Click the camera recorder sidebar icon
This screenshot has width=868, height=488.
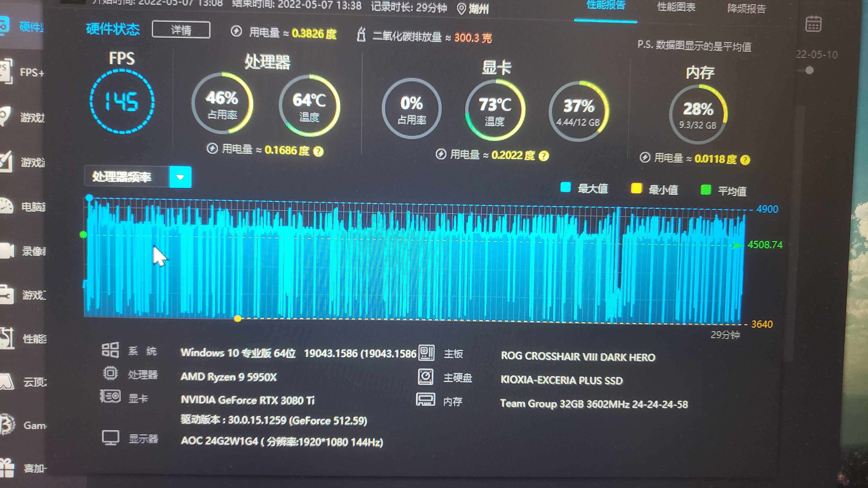(7, 250)
